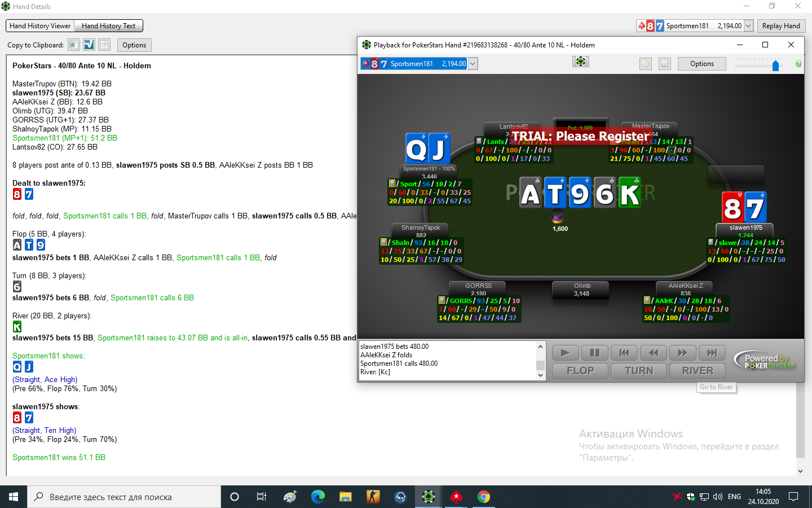Click the 'Sportsmen181 wins 51.1 BB' line
This screenshot has height=508, width=812.
(59, 457)
